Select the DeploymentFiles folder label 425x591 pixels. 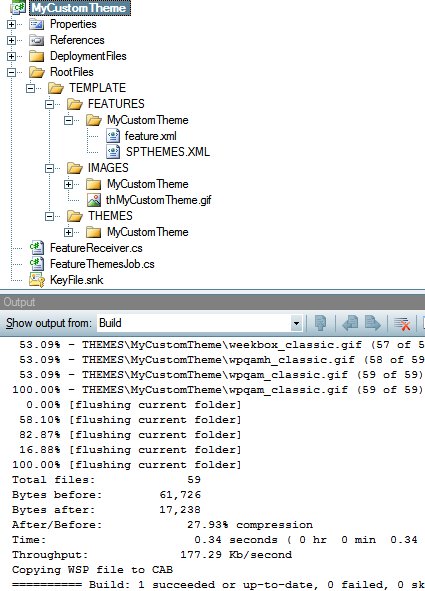tap(88, 56)
